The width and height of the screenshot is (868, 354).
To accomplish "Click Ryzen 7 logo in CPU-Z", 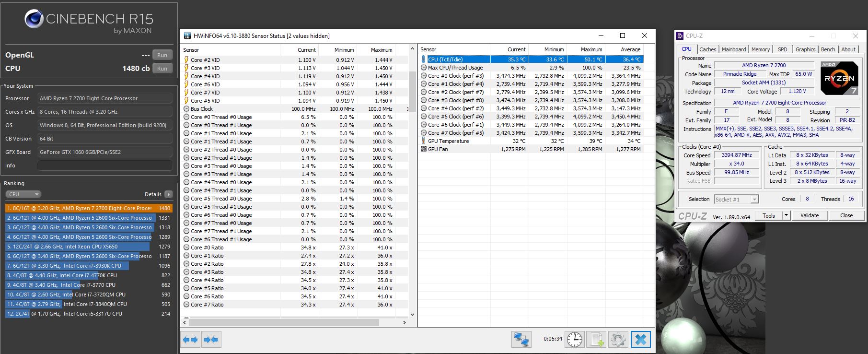I will pyautogui.click(x=839, y=78).
